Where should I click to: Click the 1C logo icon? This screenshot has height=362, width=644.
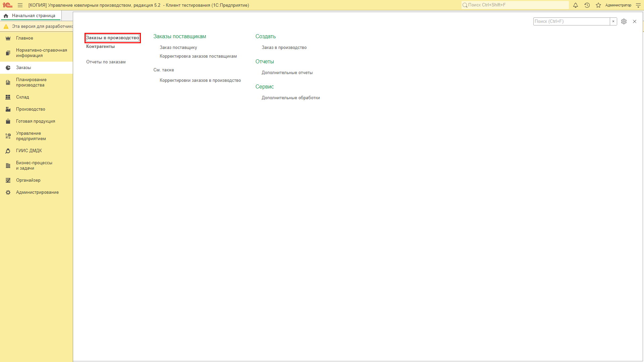(x=7, y=5)
